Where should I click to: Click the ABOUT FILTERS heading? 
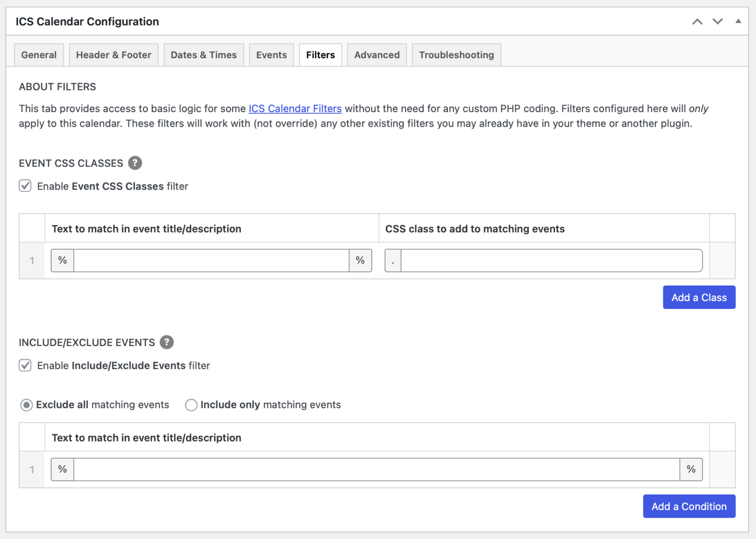click(58, 87)
